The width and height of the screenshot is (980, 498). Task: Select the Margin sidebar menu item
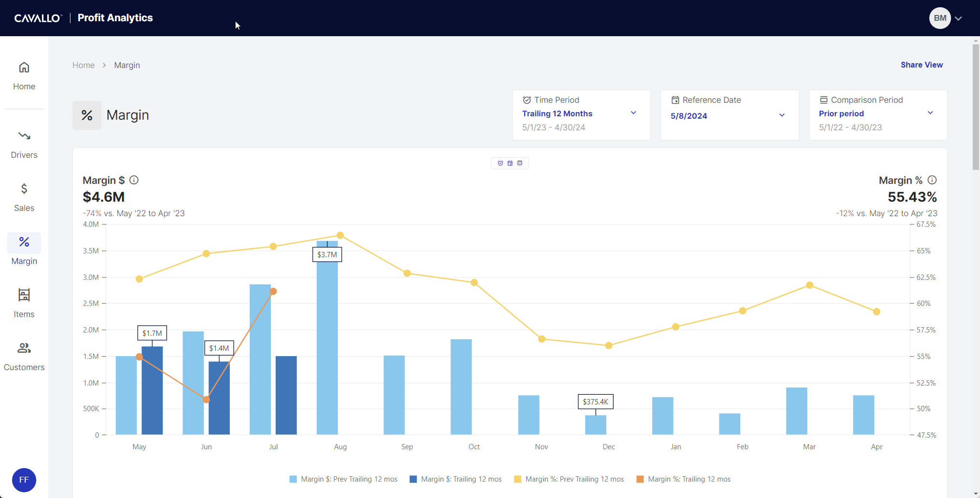(24, 249)
